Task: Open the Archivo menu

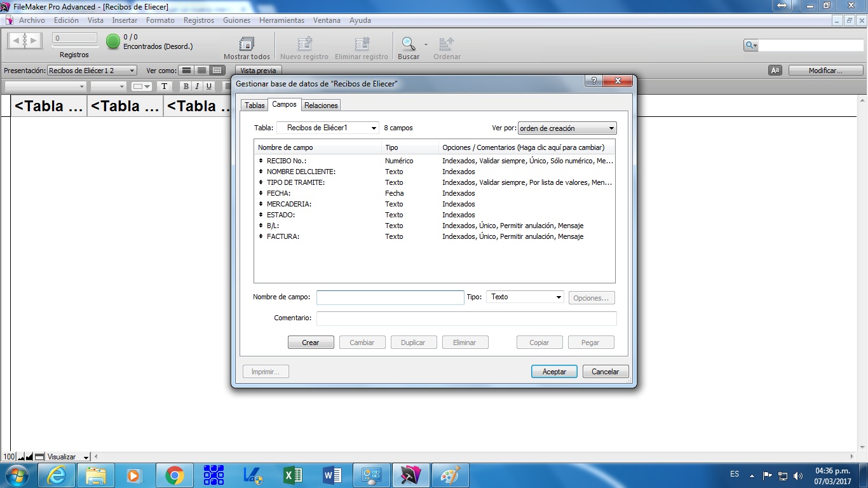Action: 32,20
